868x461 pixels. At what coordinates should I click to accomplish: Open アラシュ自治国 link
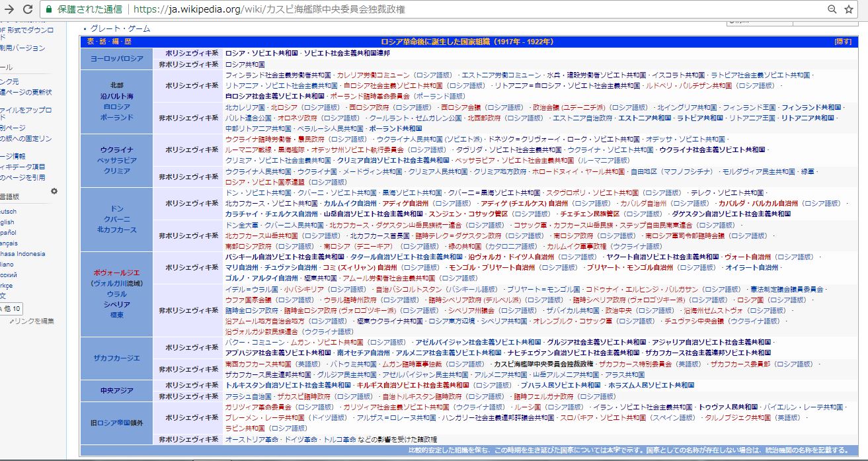(248, 396)
